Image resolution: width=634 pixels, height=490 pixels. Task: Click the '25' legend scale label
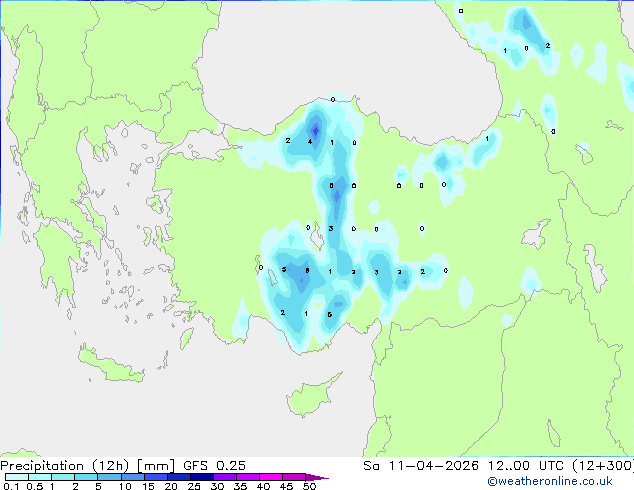194,486
